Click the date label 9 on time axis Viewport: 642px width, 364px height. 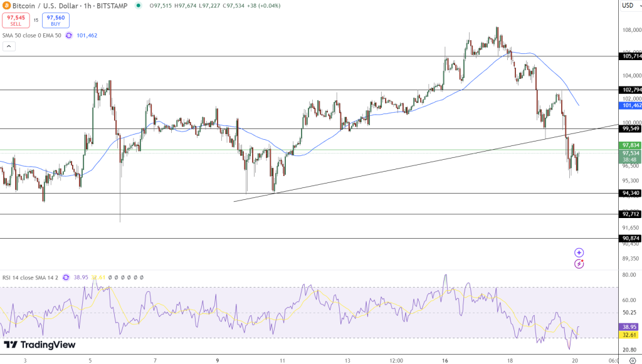[x=218, y=360]
